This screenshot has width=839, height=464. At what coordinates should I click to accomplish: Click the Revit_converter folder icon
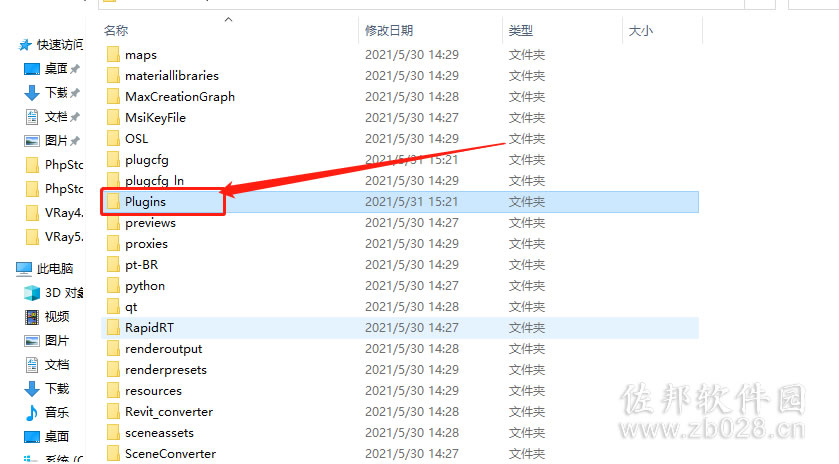(x=113, y=412)
